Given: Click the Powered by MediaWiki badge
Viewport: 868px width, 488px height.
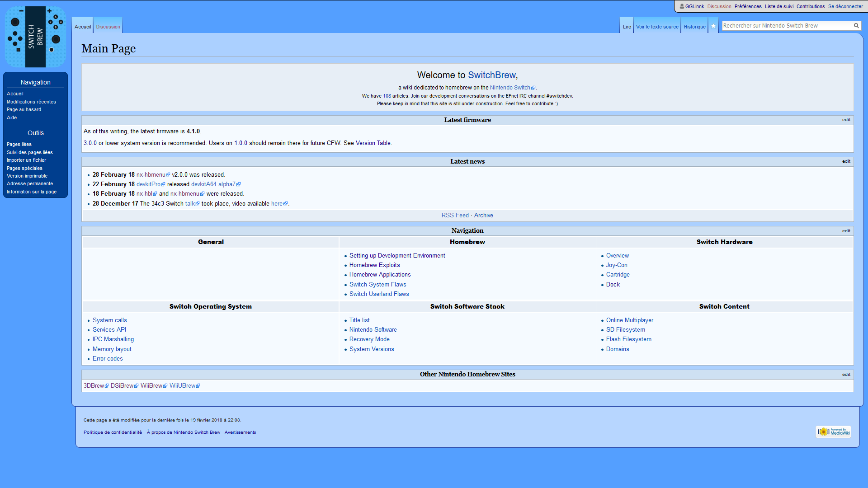Looking at the screenshot, I should [x=833, y=432].
